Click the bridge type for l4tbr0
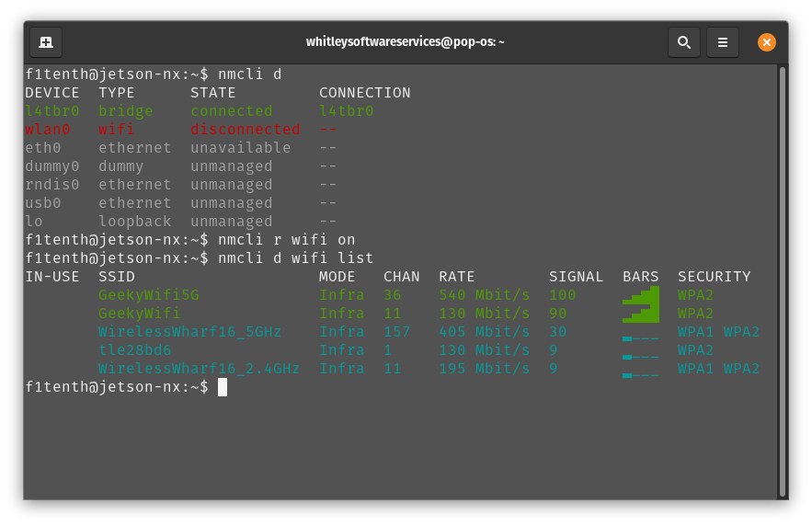 click(126, 110)
